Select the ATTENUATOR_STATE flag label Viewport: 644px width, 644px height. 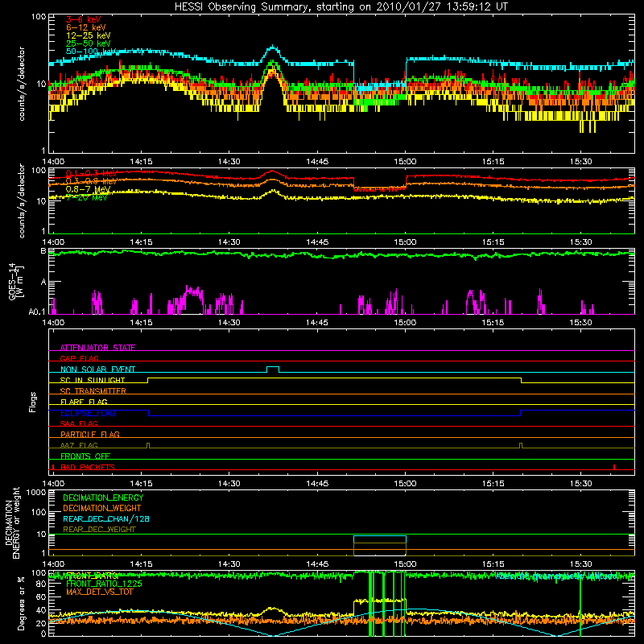[x=97, y=348]
